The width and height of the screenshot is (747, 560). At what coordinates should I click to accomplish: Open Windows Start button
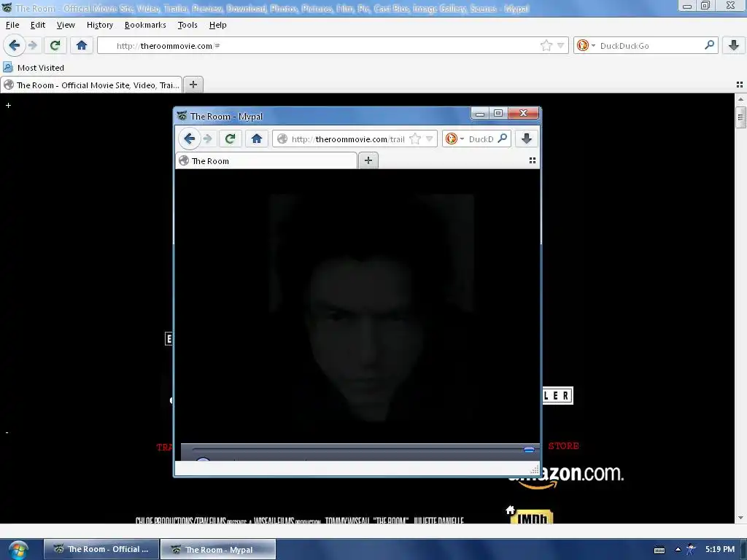[x=18, y=550]
